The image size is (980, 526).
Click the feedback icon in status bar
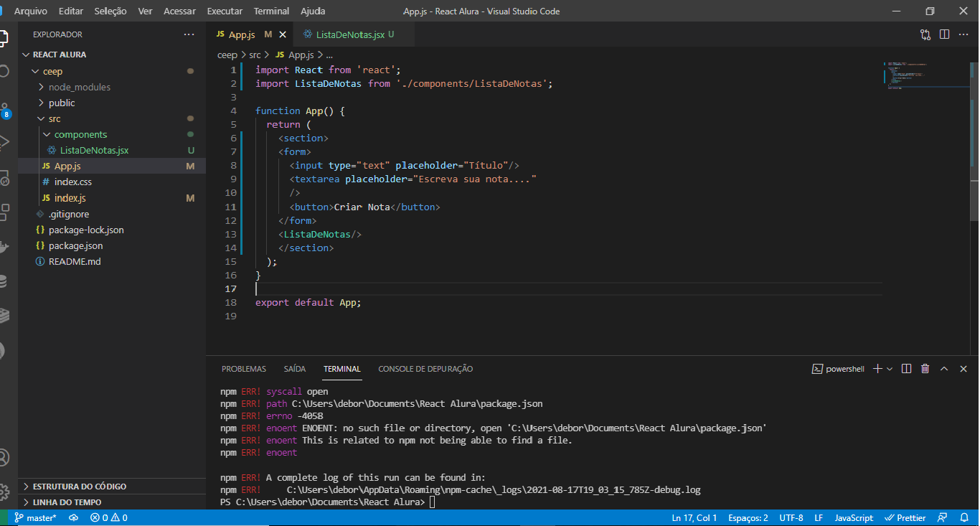point(943,518)
